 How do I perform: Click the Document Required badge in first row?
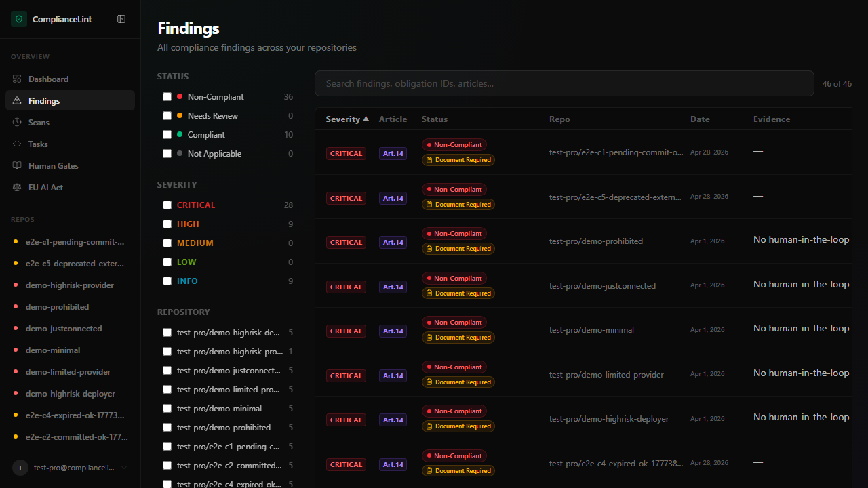pos(458,161)
